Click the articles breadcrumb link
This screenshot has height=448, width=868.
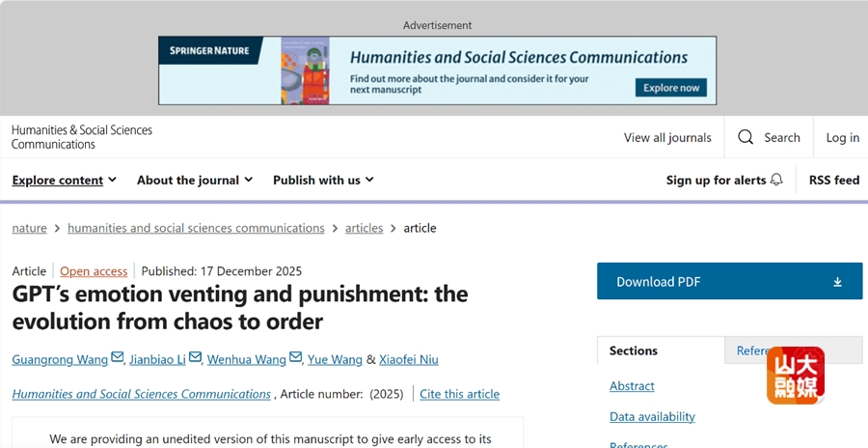point(365,228)
